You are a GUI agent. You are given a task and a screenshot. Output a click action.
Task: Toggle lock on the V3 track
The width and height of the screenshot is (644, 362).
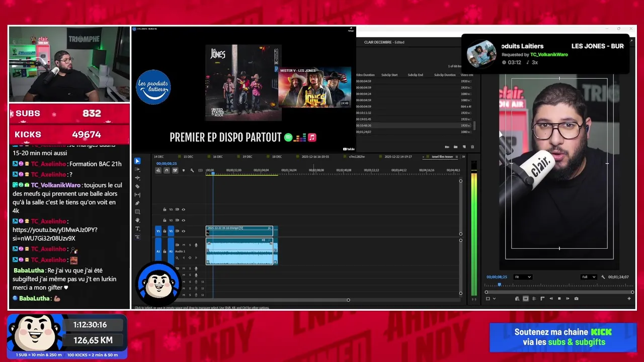[x=165, y=210]
